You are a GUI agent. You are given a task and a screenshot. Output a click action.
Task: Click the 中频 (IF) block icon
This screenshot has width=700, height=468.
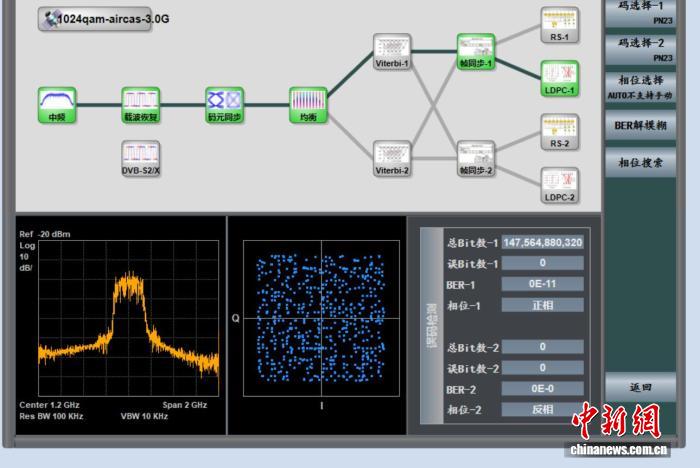[57, 100]
